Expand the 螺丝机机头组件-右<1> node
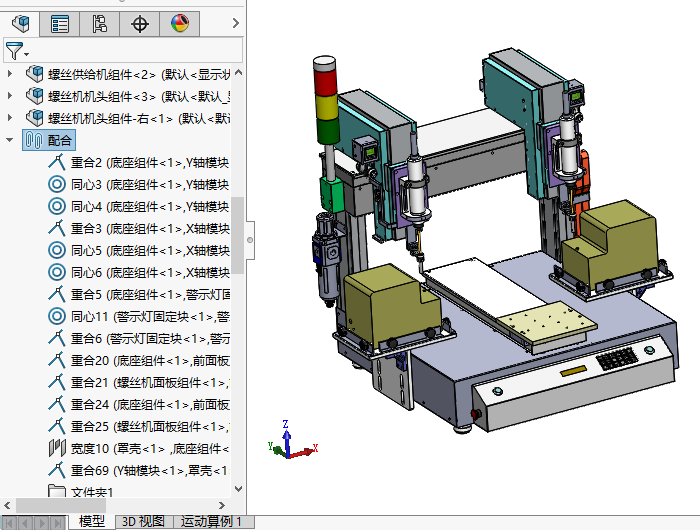 coord(10,117)
